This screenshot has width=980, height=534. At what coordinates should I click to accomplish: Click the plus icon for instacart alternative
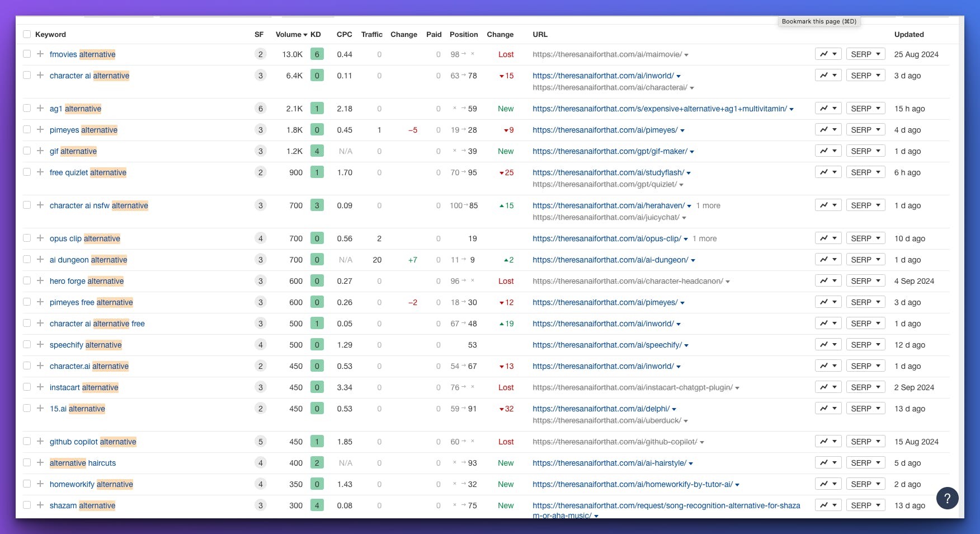[40, 387]
